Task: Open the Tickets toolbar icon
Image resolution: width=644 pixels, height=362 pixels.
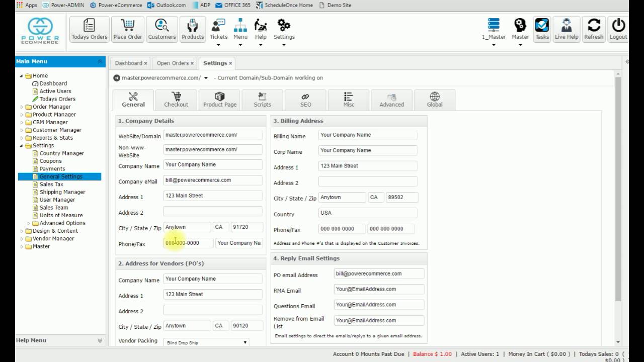Action: click(218, 29)
